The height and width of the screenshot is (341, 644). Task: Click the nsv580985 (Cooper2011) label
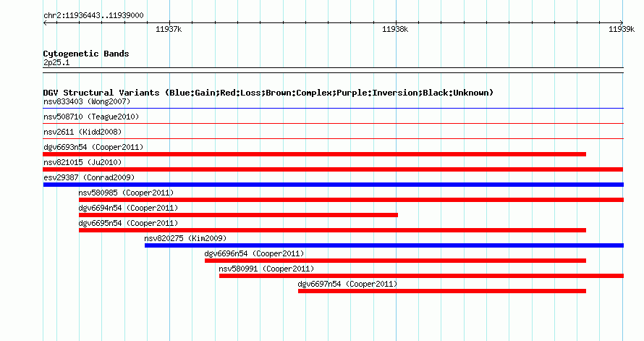(126, 193)
